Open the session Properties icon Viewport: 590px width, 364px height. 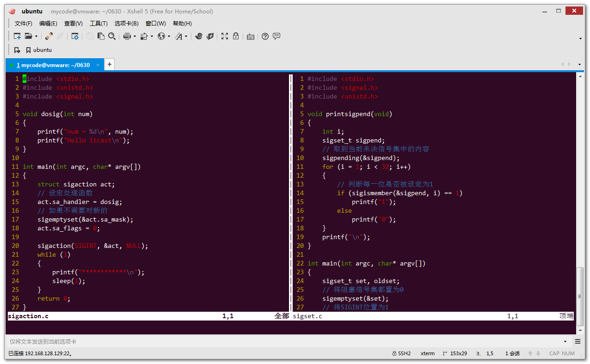75,36
